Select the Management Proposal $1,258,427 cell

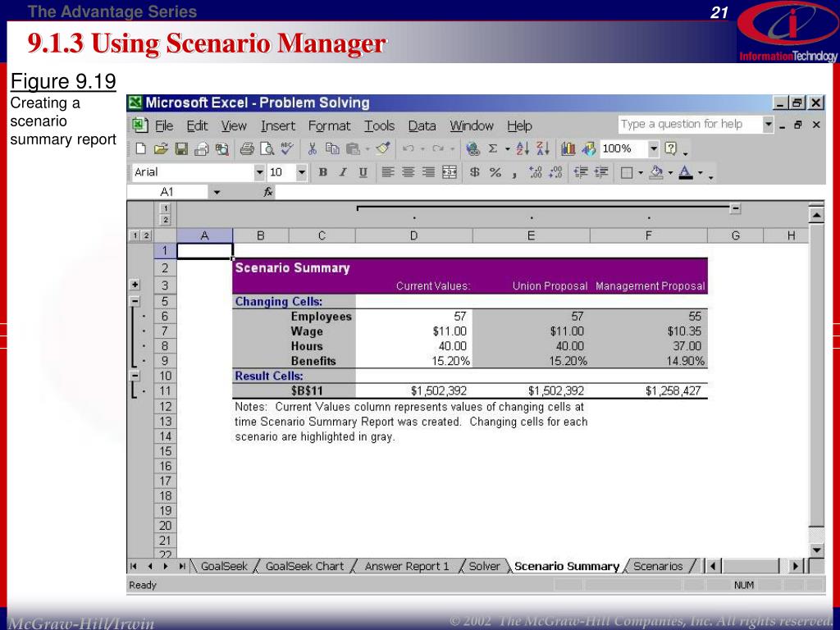pos(649,391)
